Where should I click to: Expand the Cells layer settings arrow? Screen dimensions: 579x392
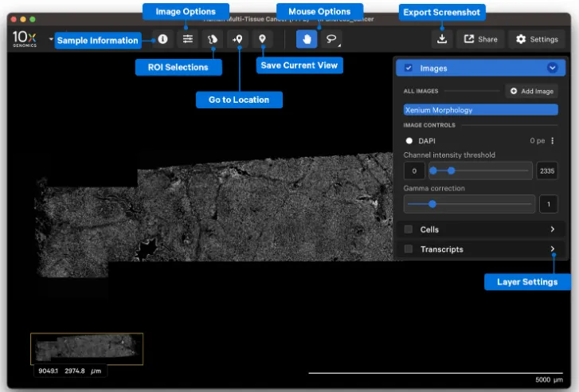point(552,229)
